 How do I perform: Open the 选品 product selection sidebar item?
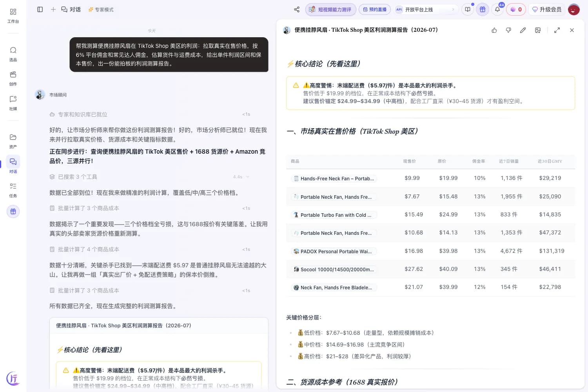13,54
